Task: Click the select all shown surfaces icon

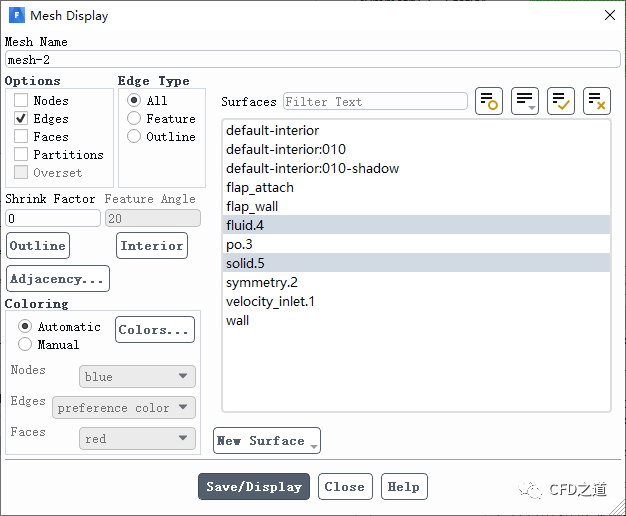Action: [561, 101]
